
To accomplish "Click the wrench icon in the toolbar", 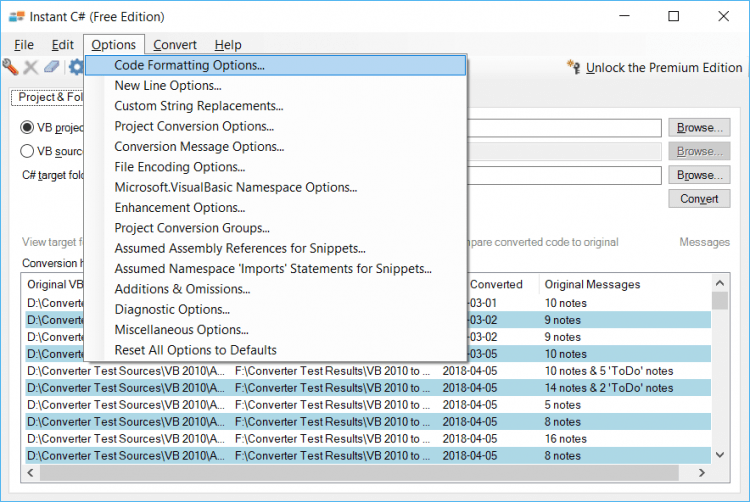I will coord(10,68).
